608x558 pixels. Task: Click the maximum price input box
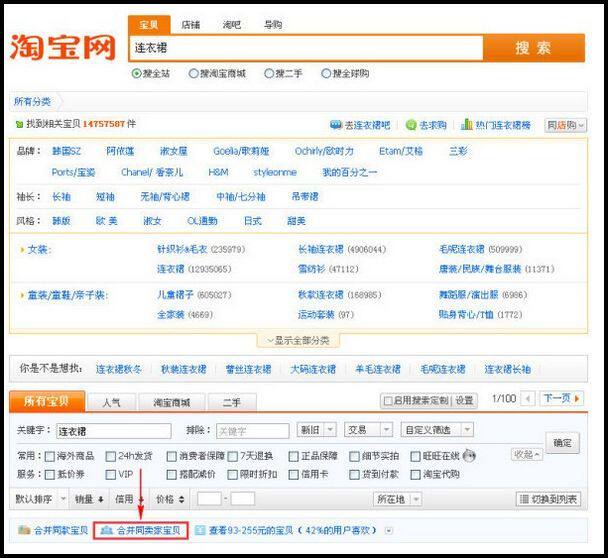click(243, 499)
